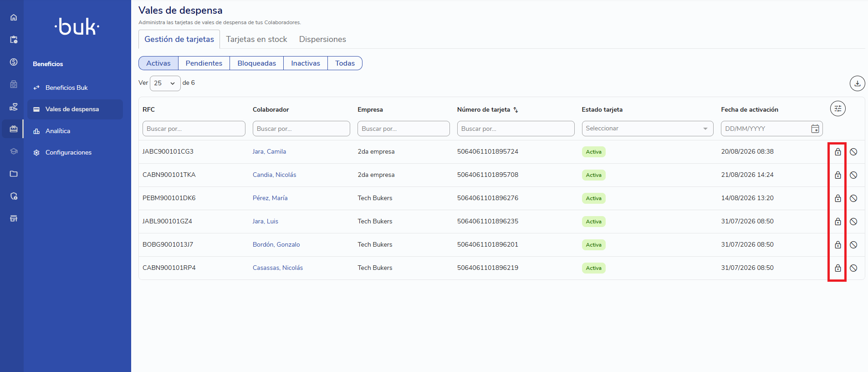Lock card of Bordón, Gonzalo

click(x=837, y=245)
